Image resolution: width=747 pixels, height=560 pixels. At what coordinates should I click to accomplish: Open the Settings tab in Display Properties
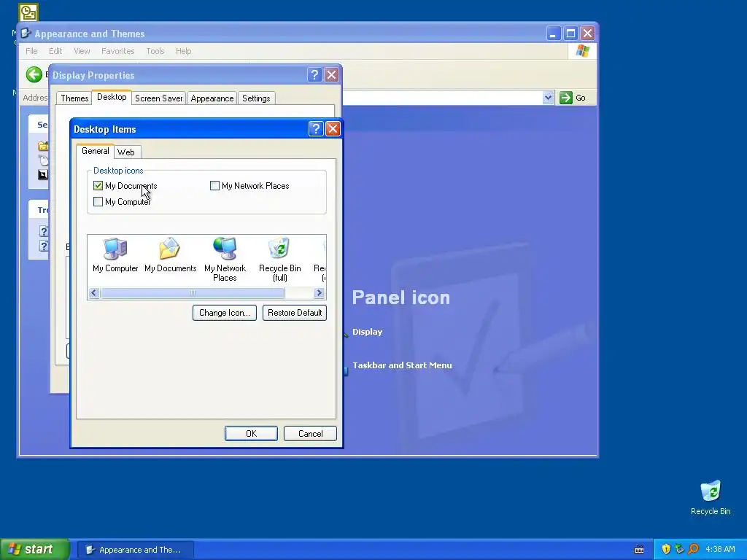pyautogui.click(x=256, y=98)
